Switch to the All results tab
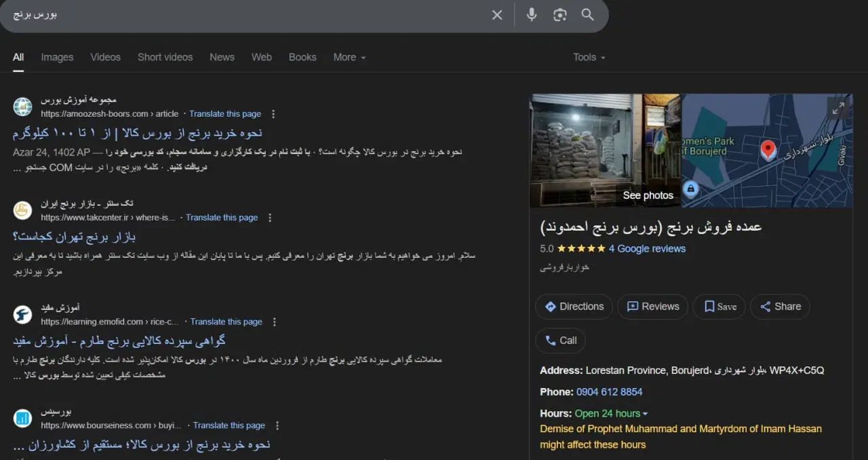The image size is (868, 460). [18, 57]
